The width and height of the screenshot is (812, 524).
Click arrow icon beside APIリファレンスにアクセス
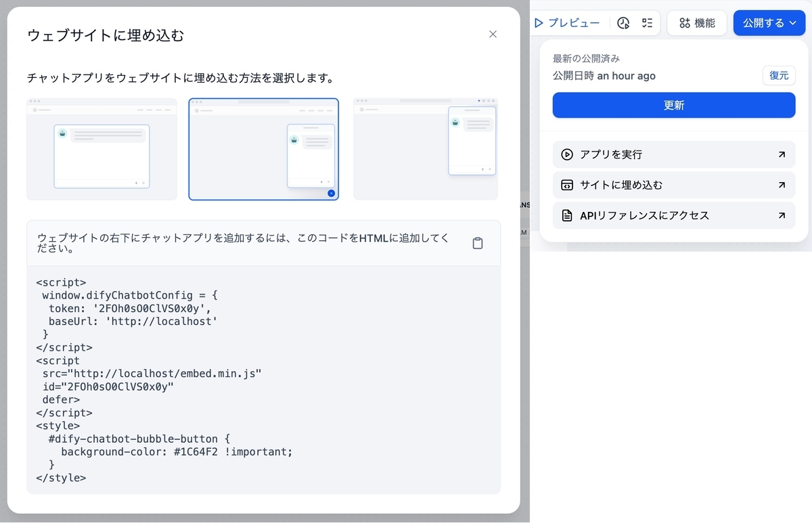coord(782,215)
